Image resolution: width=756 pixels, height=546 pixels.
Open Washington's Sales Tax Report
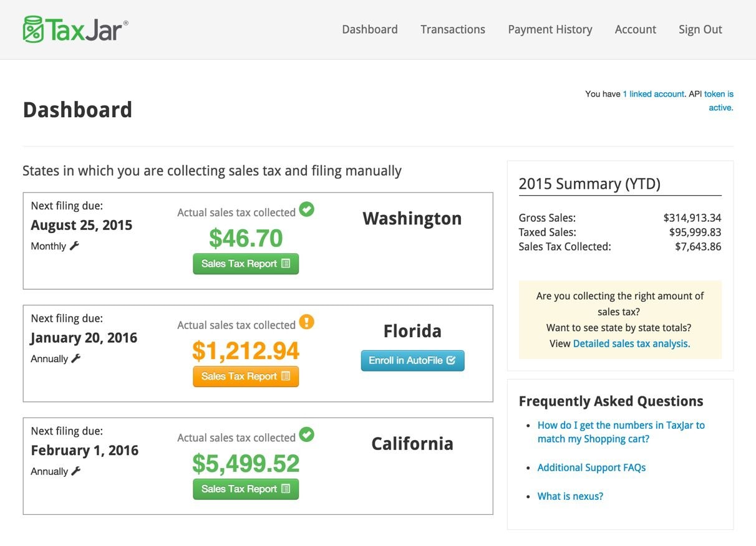tap(245, 264)
